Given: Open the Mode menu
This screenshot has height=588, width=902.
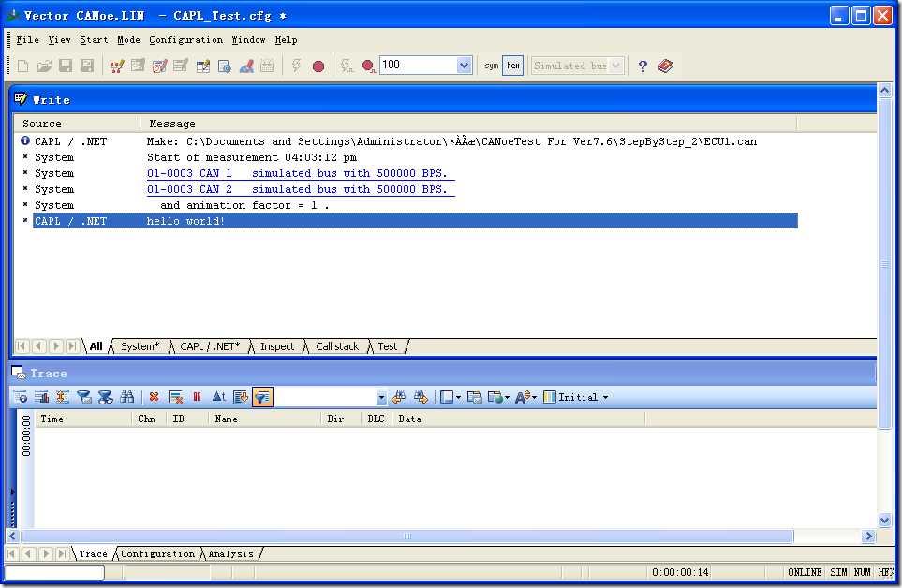Looking at the screenshot, I should pyautogui.click(x=128, y=39).
